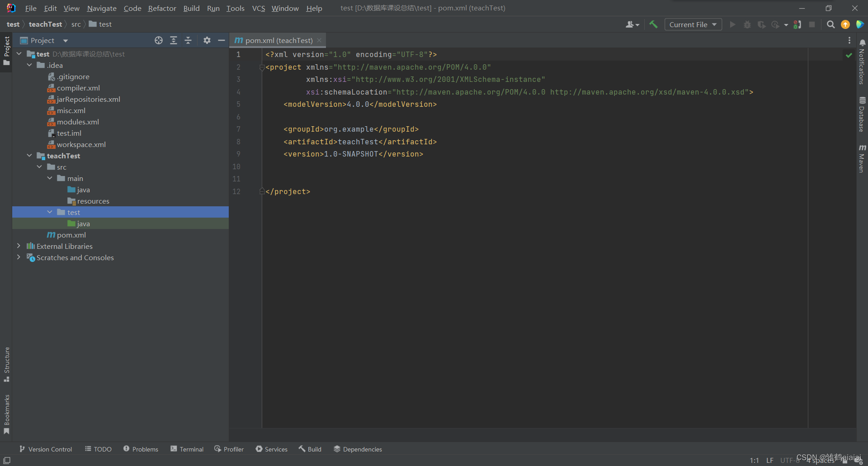
Task: Collapse the main folder
Action: (50, 178)
